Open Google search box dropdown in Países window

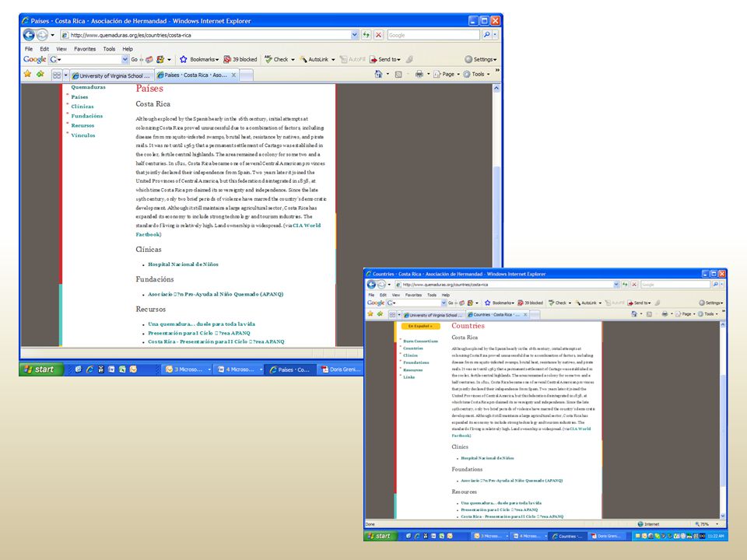click(124, 60)
